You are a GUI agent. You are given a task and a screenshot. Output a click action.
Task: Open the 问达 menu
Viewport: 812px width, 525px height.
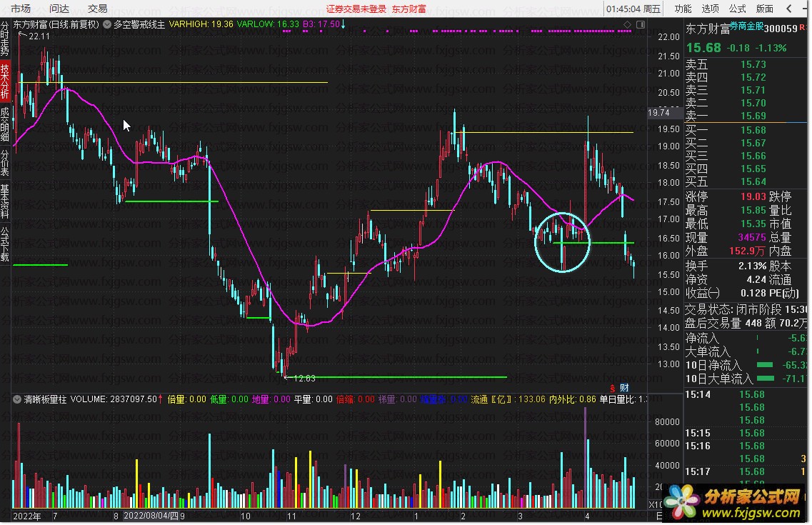[59, 9]
